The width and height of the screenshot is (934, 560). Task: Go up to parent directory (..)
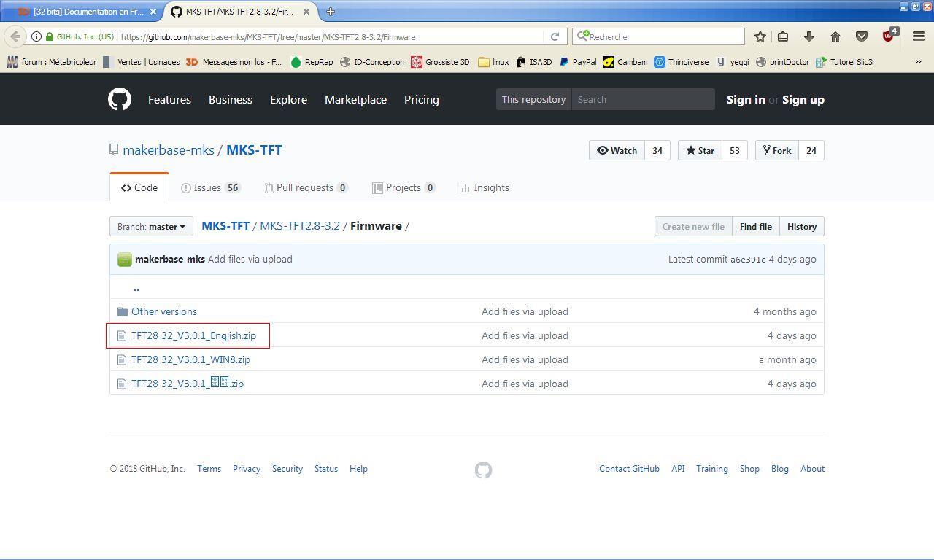point(136,287)
